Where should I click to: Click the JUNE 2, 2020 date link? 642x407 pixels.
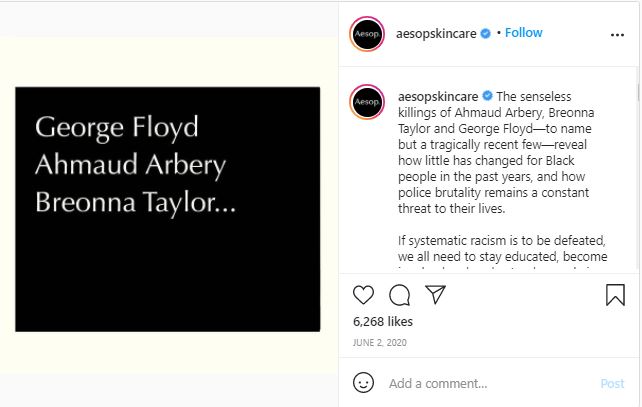(381, 342)
